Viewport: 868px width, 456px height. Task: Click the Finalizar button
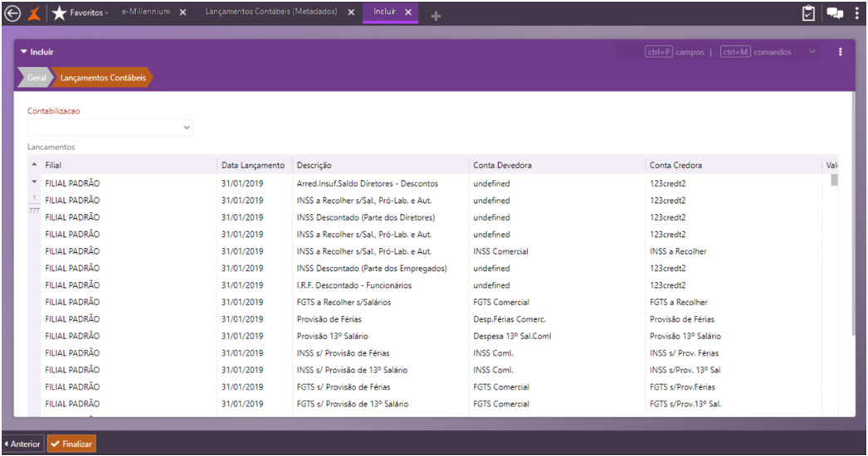pos(71,444)
